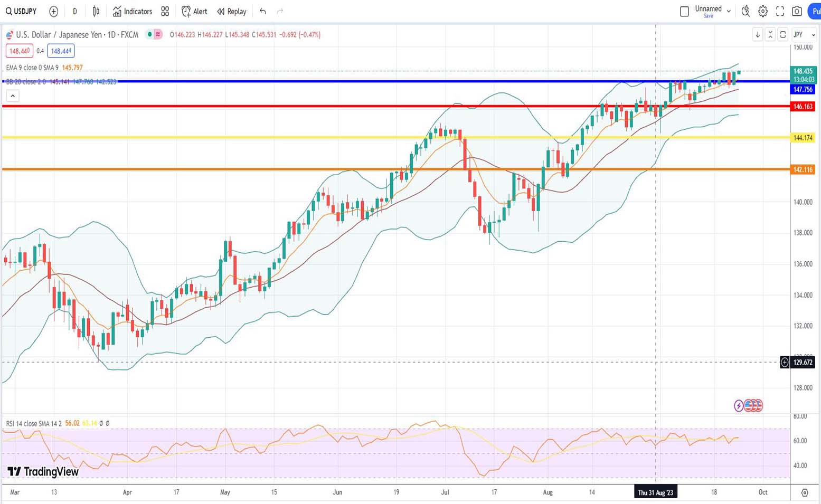This screenshot has height=504, width=821.
Task: Click the undo arrow in the toolbar
Action: coord(263,11)
